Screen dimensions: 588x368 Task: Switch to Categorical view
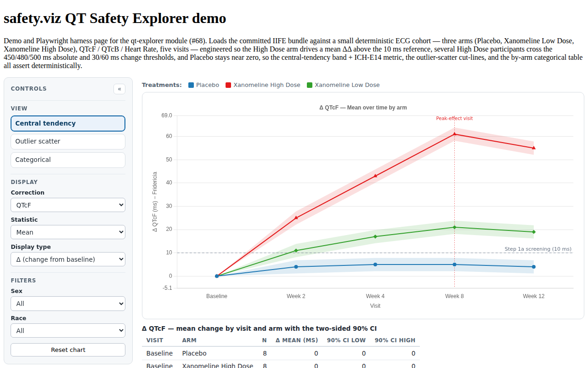click(x=68, y=160)
